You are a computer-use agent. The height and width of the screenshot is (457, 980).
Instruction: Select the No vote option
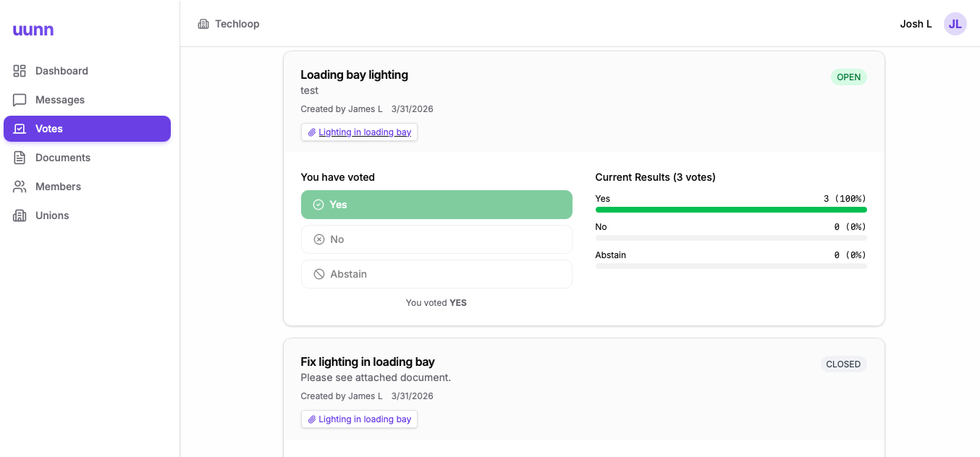pyautogui.click(x=436, y=239)
